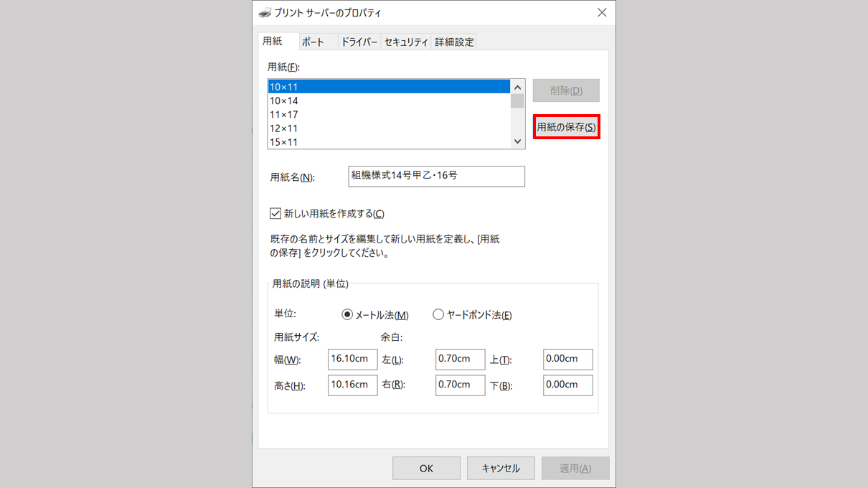Click the 用紙名 text field
Screen dimensions: 868x488
tap(436, 176)
